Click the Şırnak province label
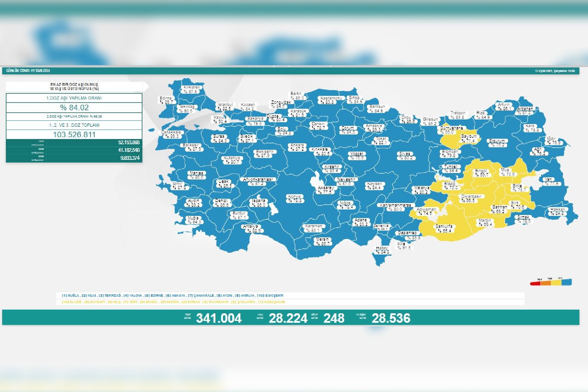588x392 pixels. (x=523, y=219)
